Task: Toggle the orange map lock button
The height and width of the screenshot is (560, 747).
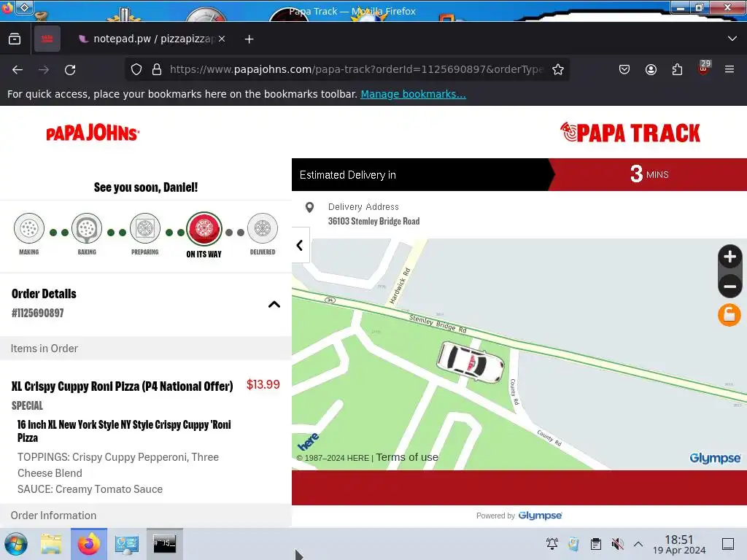Action: pyautogui.click(x=729, y=315)
